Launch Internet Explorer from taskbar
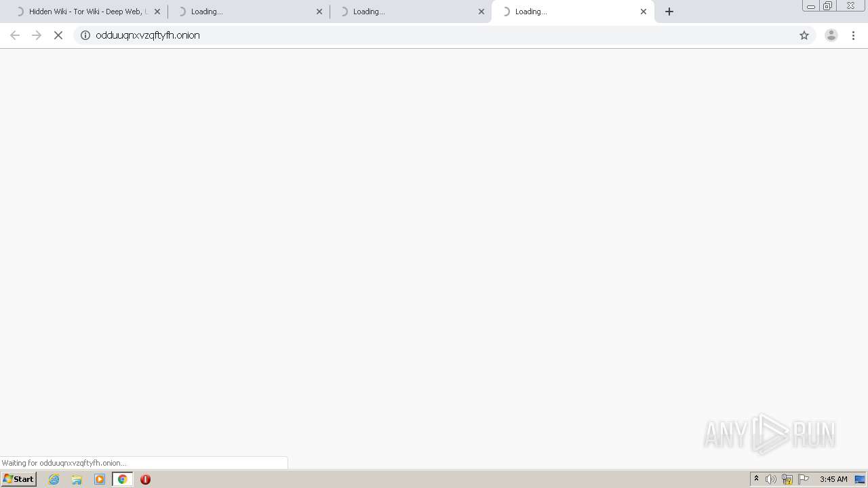 (54, 479)
